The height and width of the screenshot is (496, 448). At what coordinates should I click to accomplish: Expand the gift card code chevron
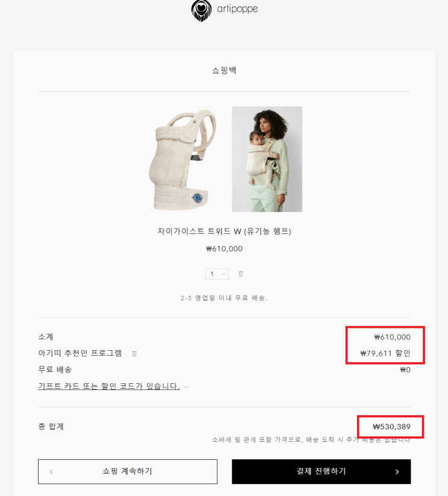[x=187, y=387]
